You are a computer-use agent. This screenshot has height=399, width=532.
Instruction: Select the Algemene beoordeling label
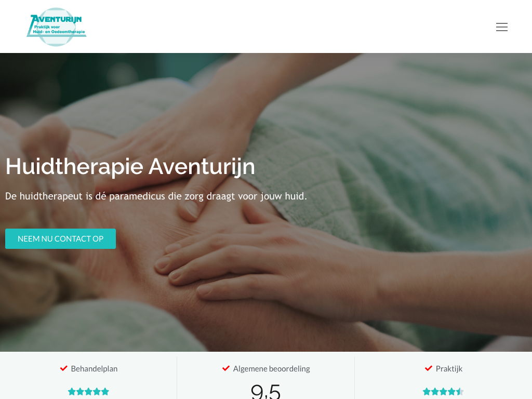[271, 369]
